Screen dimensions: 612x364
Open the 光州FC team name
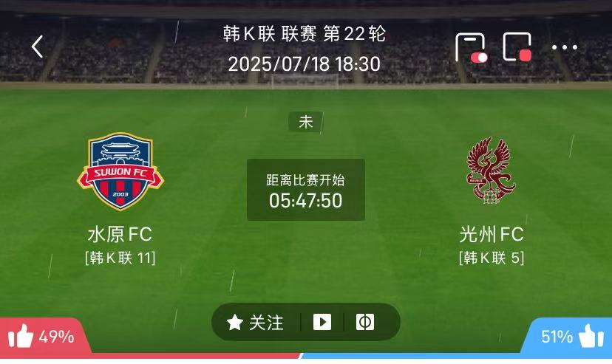(x=492, y=234)
